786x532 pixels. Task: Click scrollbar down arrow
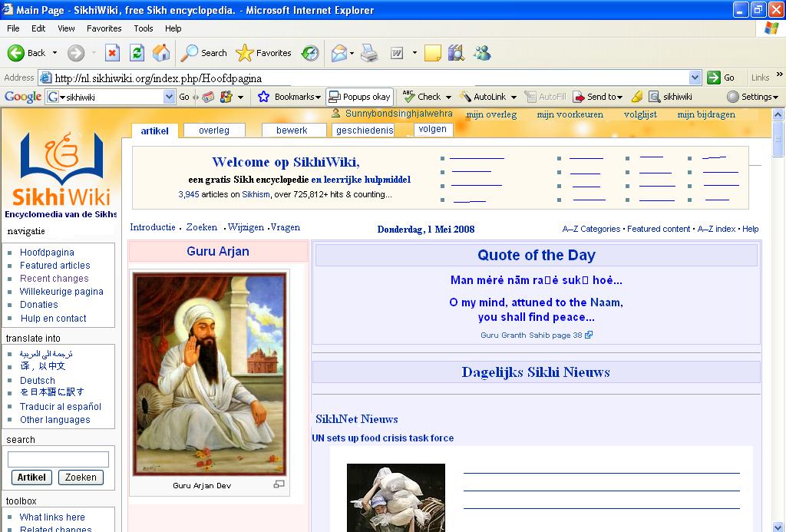(778, 527)
